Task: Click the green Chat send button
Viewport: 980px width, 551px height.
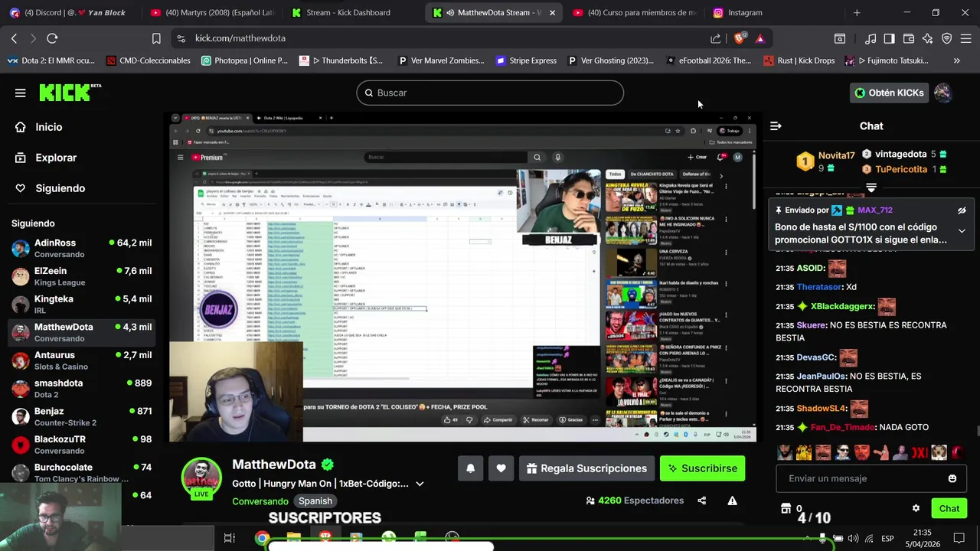Action: click(949, 508)
